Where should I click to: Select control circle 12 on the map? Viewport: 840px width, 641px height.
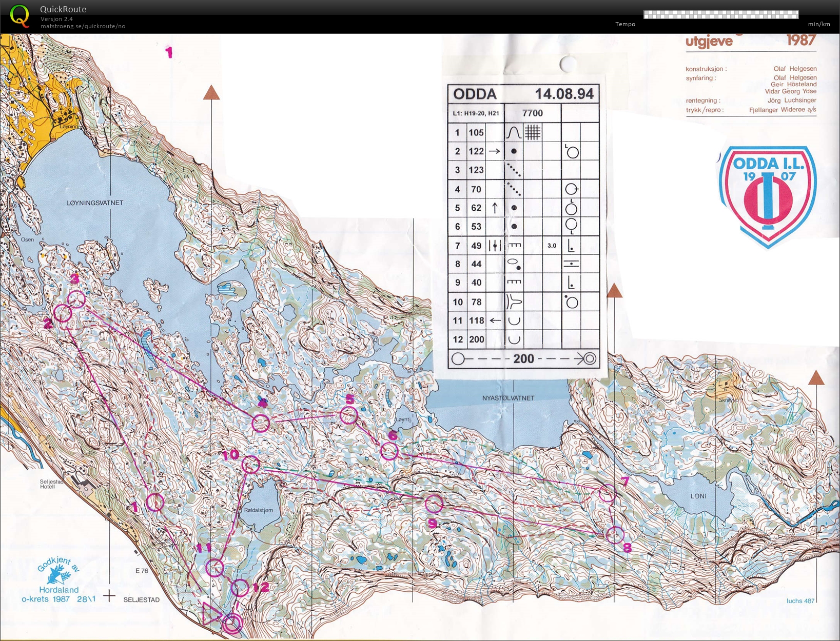click(240, 588)
